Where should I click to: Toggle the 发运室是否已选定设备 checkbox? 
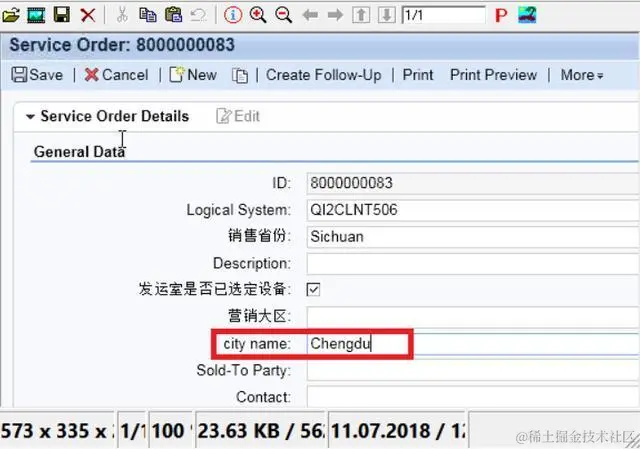click(313, 289)
